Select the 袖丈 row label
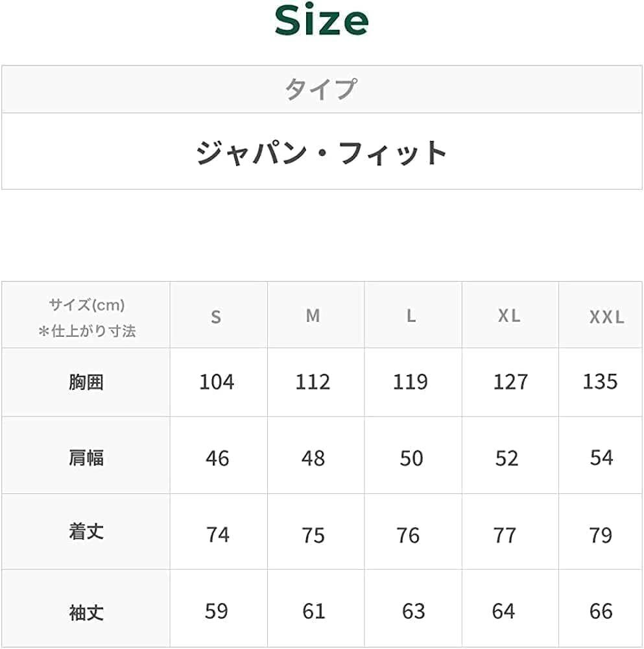The height and width of the screenshot is (649, 644). 86,612
